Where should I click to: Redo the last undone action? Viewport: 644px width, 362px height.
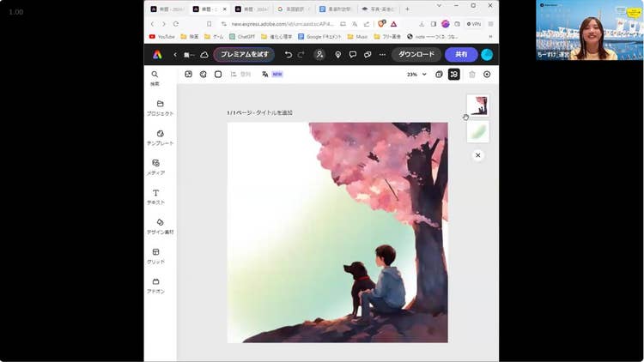pyautogui.click(x=301, y=55)
